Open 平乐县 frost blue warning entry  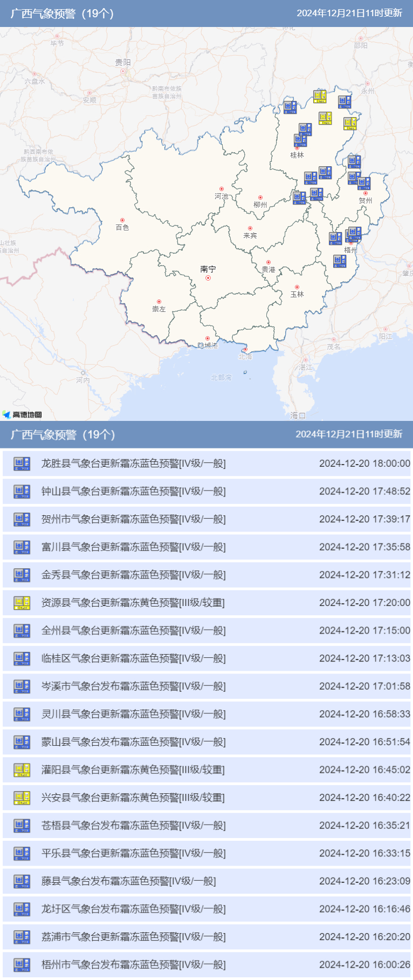(134, 854)
